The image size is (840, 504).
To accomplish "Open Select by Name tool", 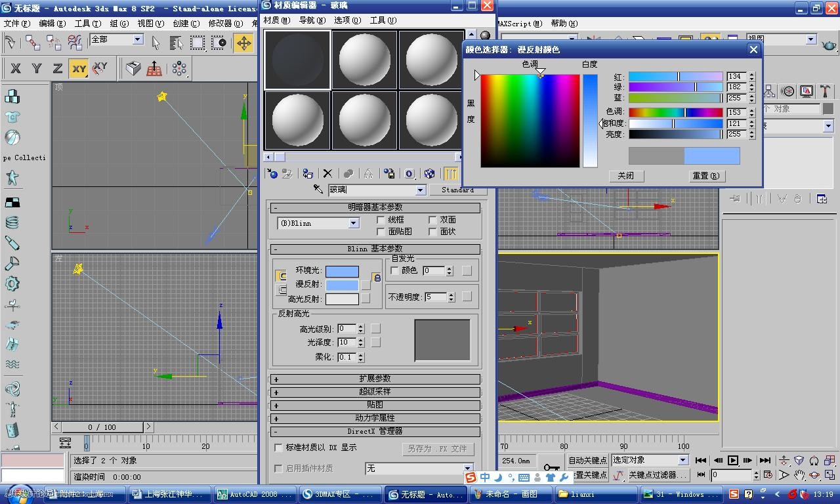I will click(x=176, y=43).
